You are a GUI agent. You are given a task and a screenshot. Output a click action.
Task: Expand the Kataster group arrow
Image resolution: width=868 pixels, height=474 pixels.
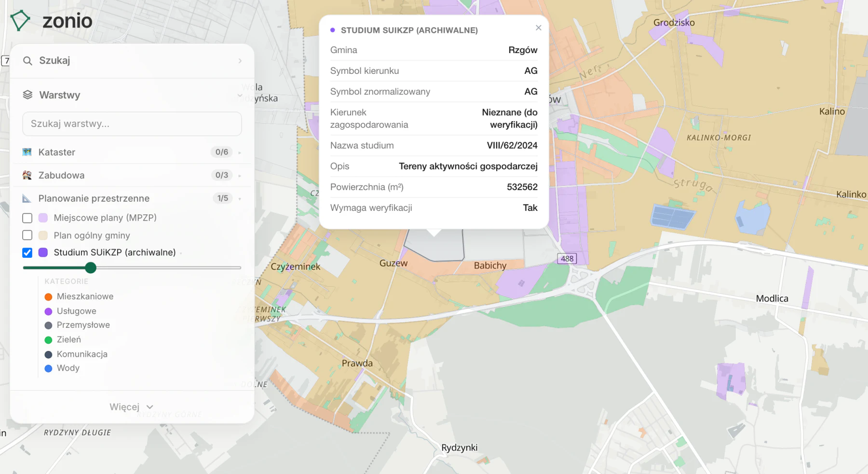240,153
